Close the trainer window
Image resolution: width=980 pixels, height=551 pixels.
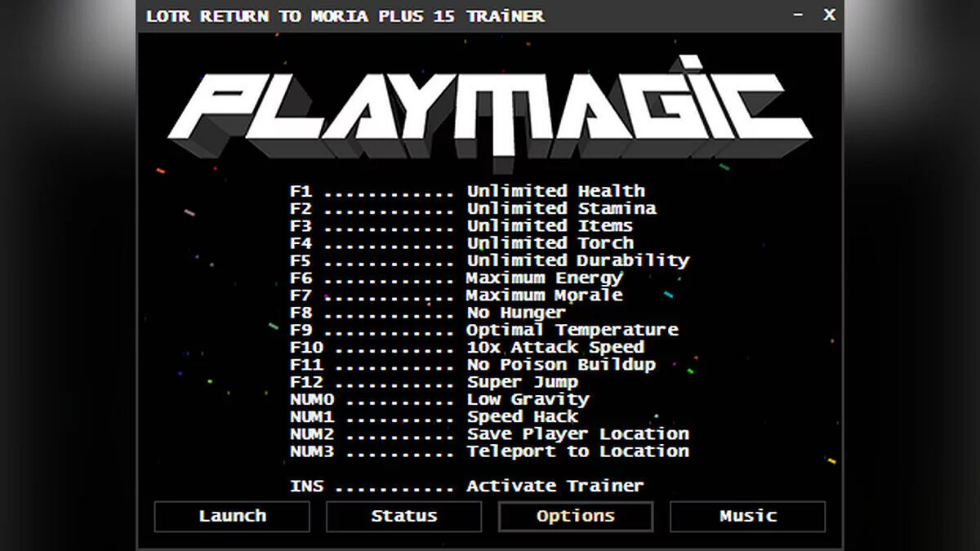point(829,16)
